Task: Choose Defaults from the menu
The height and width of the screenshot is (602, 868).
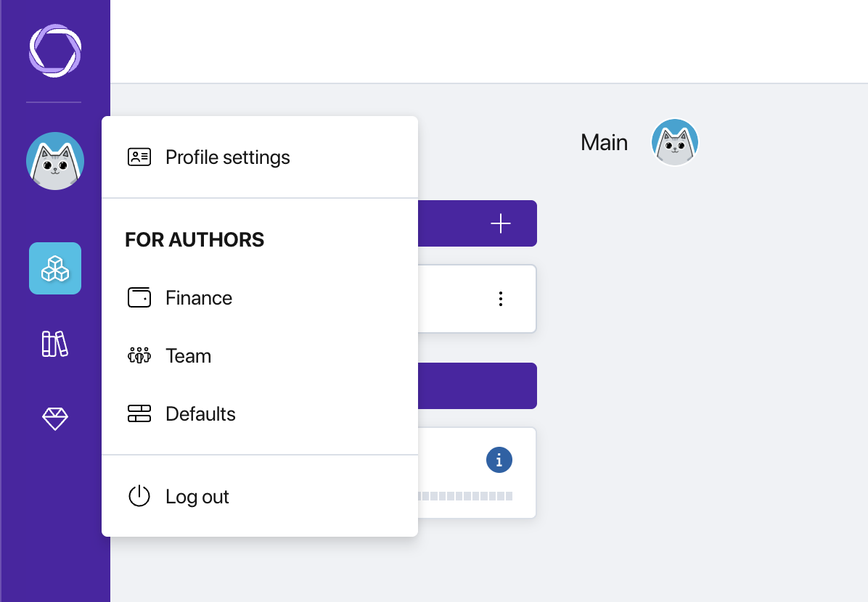Action: pyautogui.click(x=260, y=414)
